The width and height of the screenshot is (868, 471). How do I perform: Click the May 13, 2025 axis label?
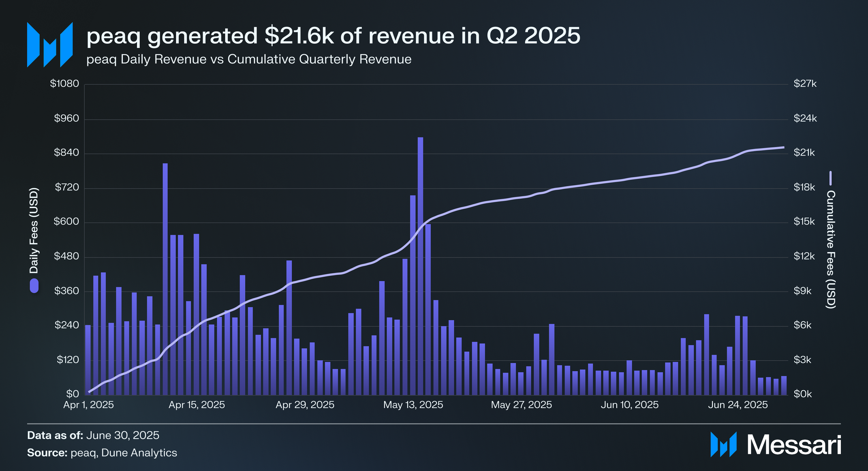pyautogui.click(x=413, y=405)
